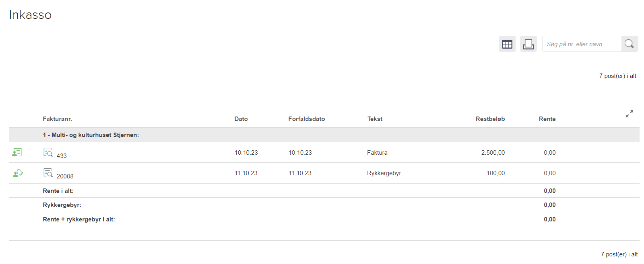The height and width of the screenshot is (264, 644).
Task: Open the table column layout icon
Action: click(507, 44)
